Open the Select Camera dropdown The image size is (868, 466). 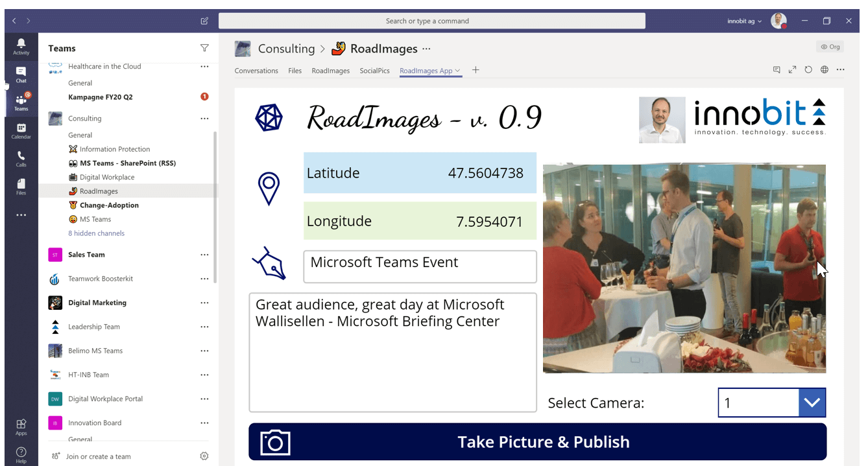tap(812, 402)
